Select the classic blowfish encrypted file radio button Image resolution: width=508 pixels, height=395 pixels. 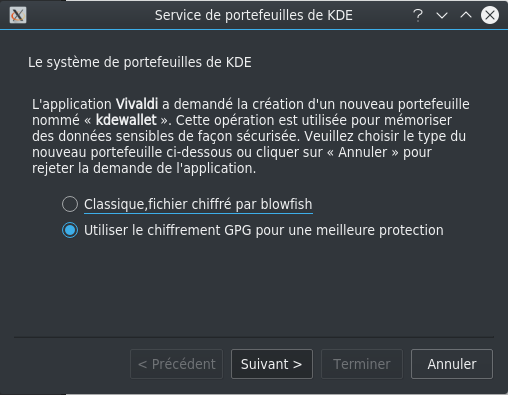click(70, 204)
